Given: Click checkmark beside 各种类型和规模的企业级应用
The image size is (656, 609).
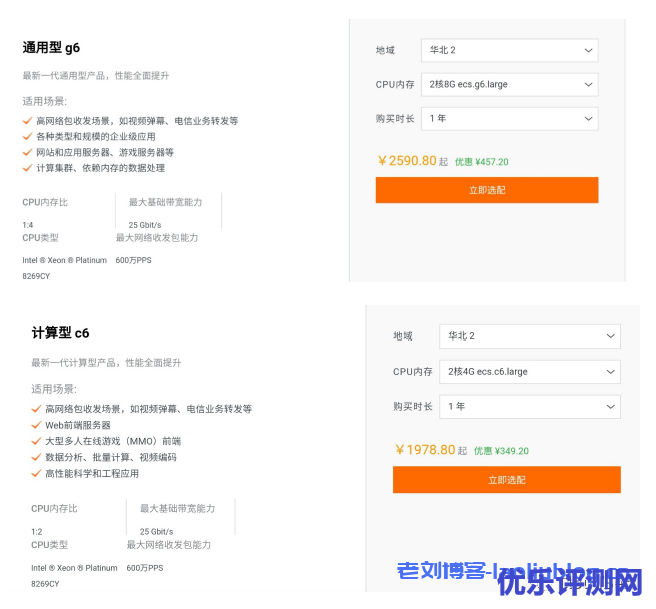Looking at the screenshot, I should (x=27, y=137).
